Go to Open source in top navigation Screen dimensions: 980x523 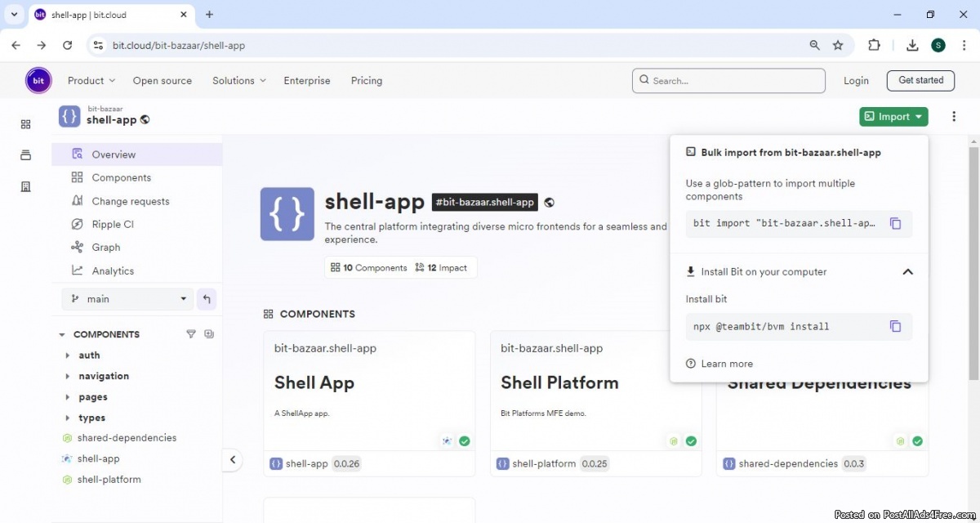163,81
